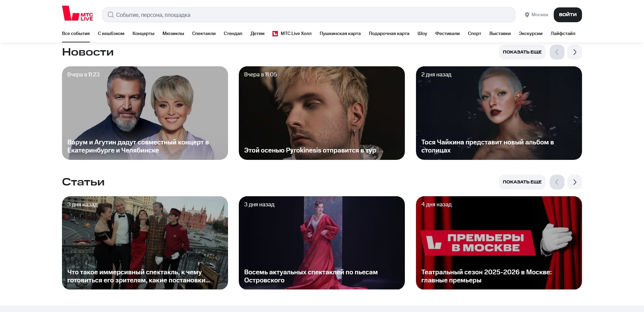Click ПОКАЗАТЬ ЕЩЕ in Новости section

coord(522,52)
